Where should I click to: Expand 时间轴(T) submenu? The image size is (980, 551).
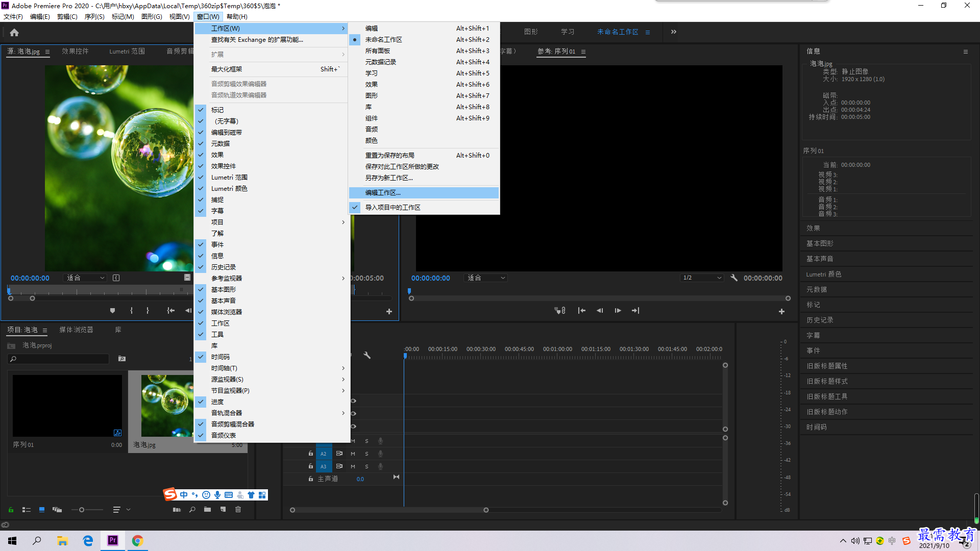coord(272,368)
